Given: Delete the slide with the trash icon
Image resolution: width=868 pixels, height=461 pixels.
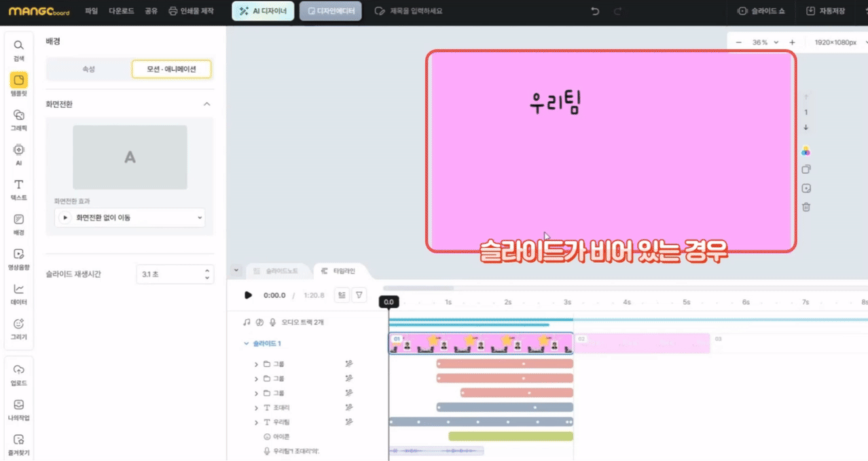Looking at the screenshot, I should 806,207.
